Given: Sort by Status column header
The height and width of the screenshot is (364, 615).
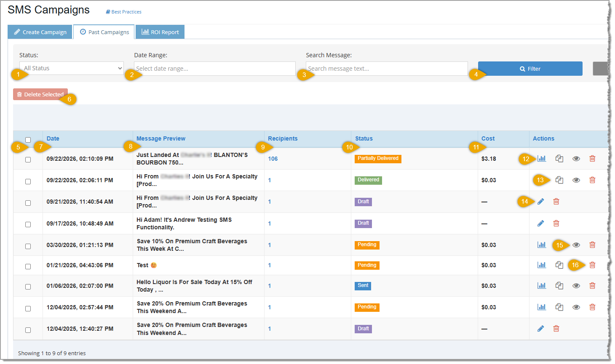Looking at the screenshot, I should point(364,138).
